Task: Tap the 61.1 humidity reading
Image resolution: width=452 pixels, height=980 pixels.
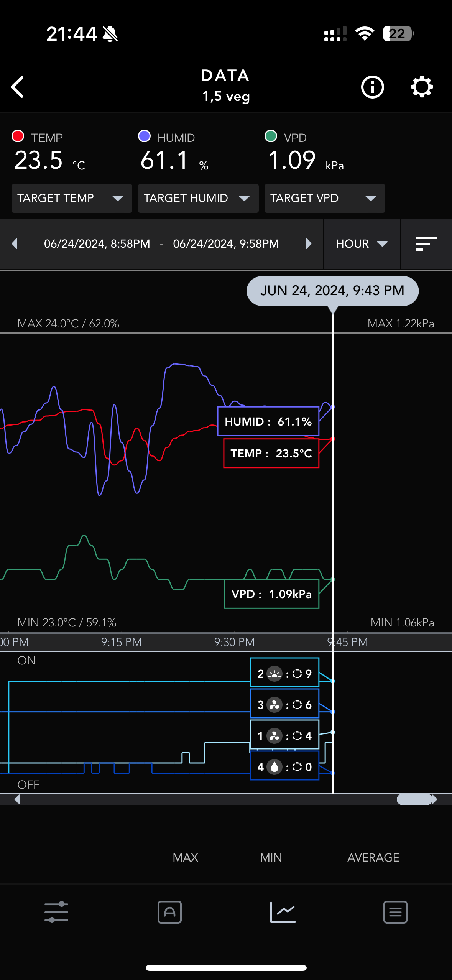Action: (164, 160)
